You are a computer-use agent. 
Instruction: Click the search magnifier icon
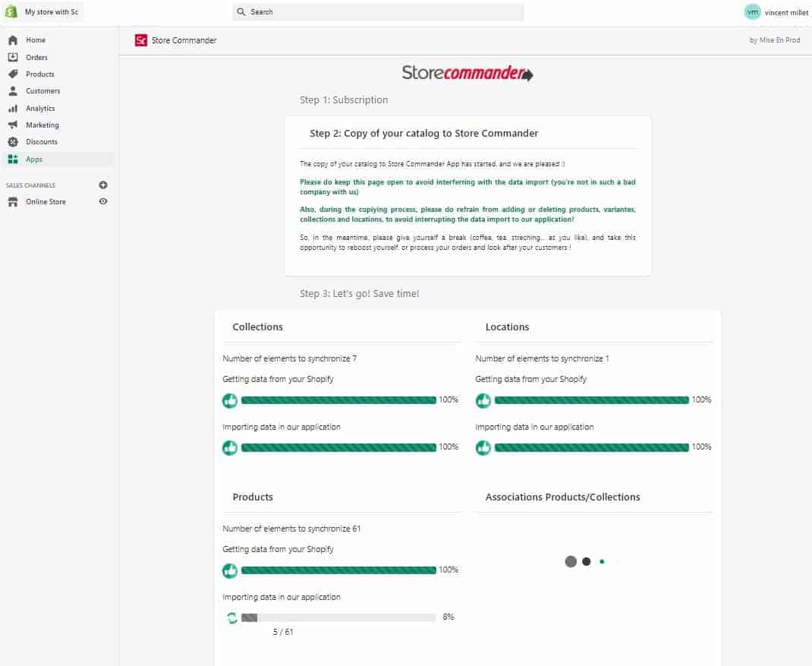241,11
